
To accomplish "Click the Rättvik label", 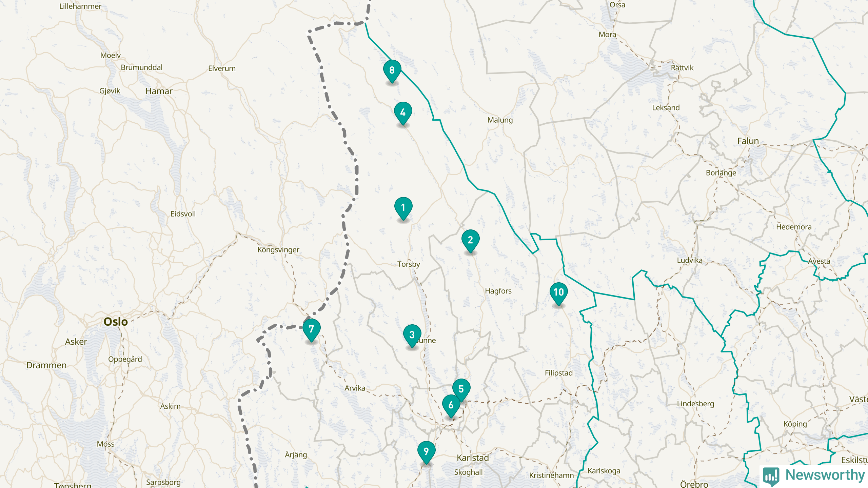I will (x=682, y=68).
